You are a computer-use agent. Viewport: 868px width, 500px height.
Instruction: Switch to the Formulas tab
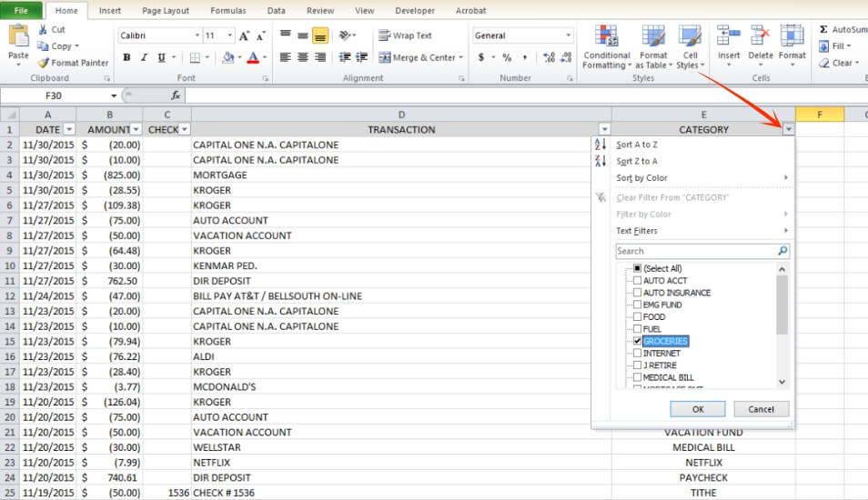tap(228, 11)
